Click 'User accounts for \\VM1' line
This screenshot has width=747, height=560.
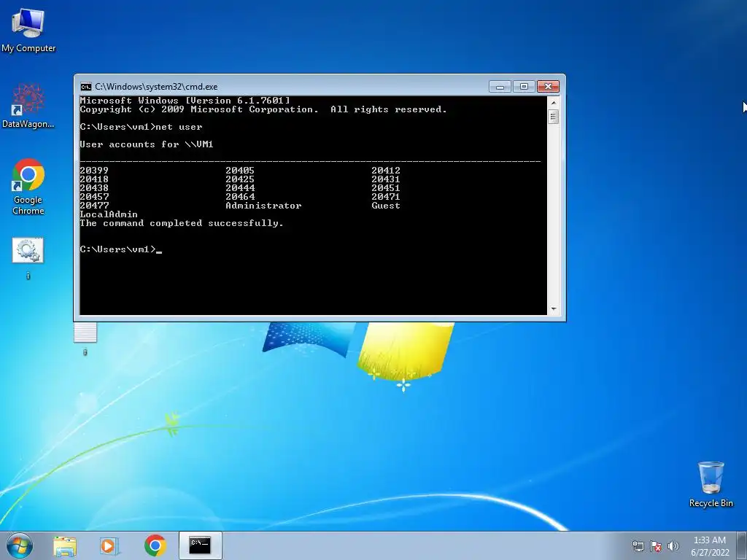[x=146, y=144]
